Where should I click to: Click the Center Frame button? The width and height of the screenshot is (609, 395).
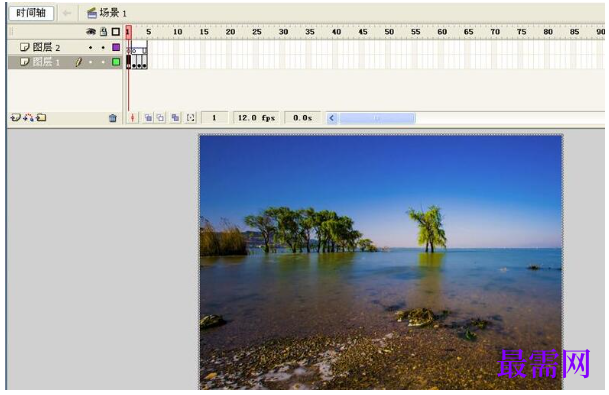click(132, 118)
